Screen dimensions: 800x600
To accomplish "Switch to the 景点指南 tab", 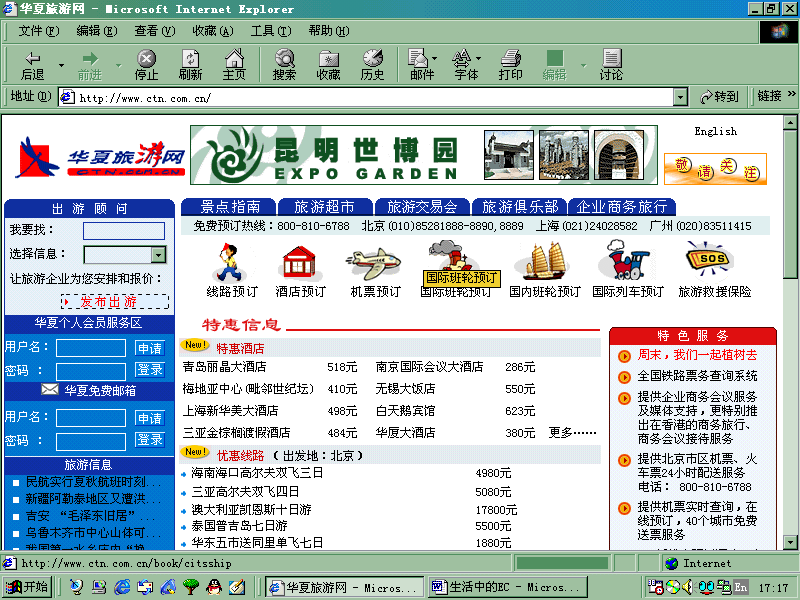I will tap(229, 207).
